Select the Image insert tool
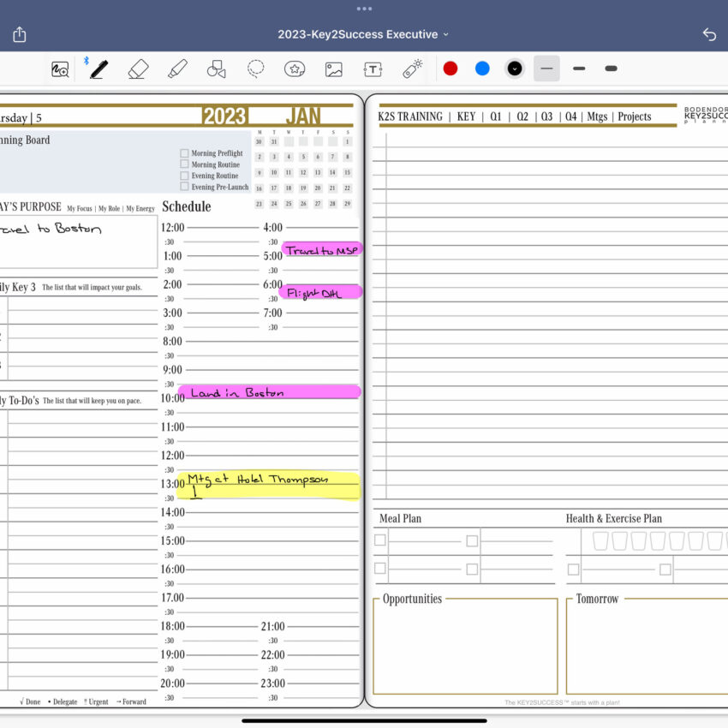 [334, 69]
